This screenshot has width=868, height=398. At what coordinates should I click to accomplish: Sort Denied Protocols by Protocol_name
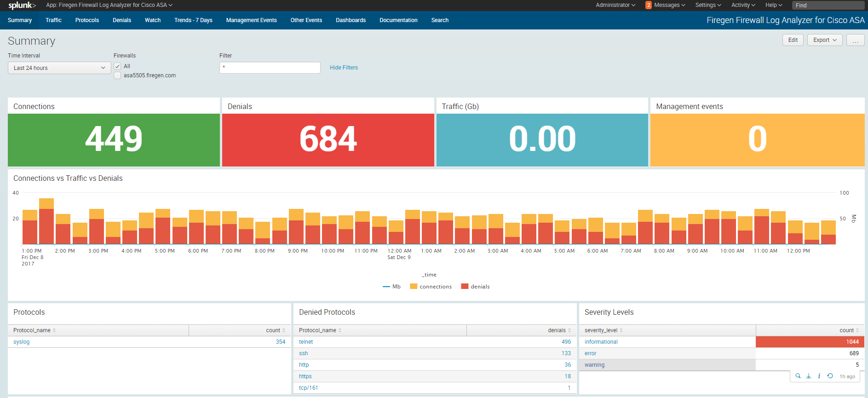click(320, 330)
